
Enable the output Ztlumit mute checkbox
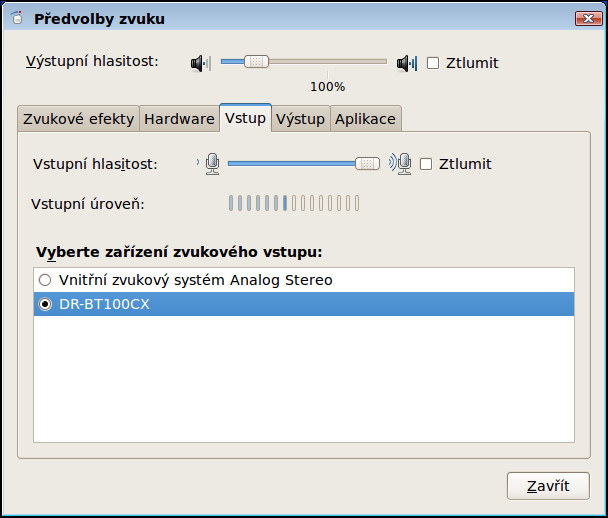tap(433, 63)
